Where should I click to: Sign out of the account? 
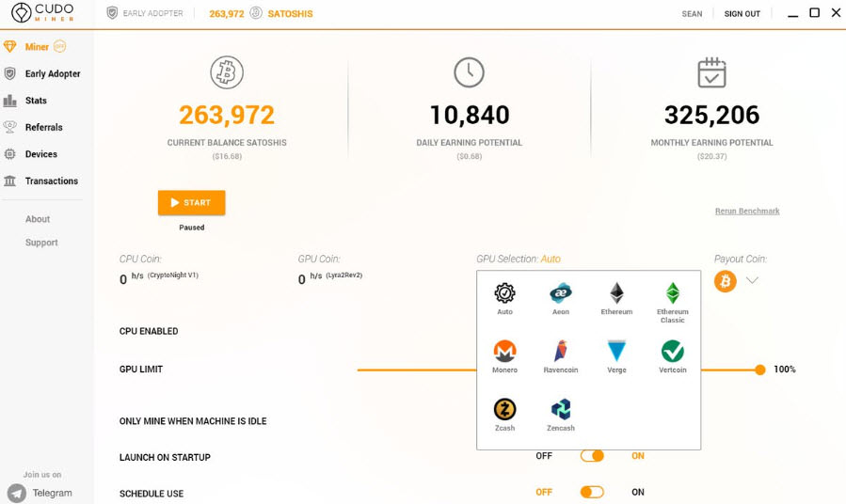[x=742, y=13]
